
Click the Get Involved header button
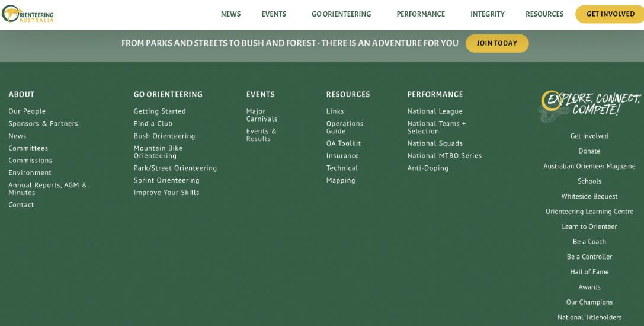pos(610,14)
